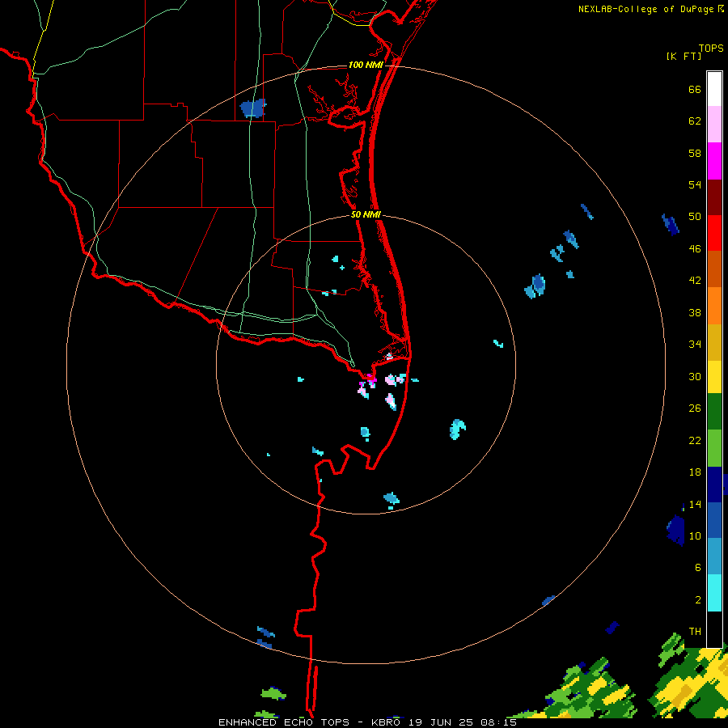Image resolution: width=728 pixels, height=728 pixels.
Task: Click the 14 value on the scale
Action: pyautogui.click(x=695, y=504)
